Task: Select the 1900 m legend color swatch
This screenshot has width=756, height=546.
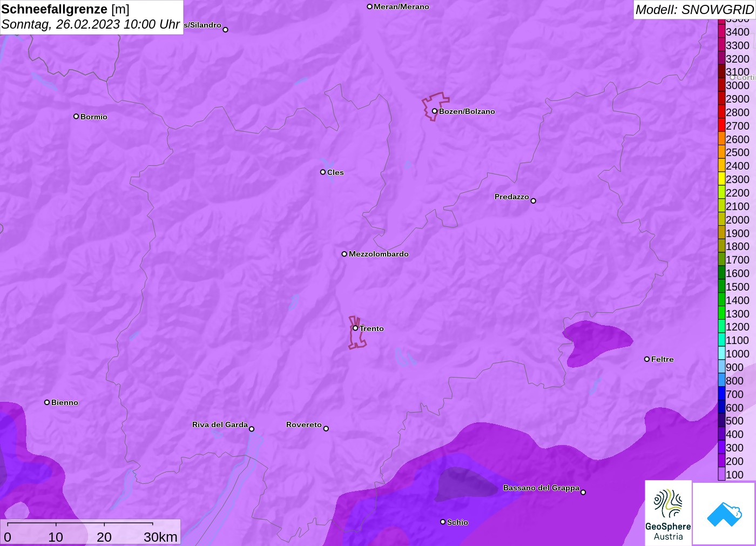Action: (x=721, y=233)
